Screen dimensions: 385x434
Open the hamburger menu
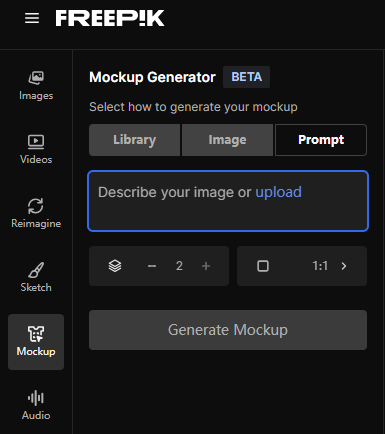[32, 18]
